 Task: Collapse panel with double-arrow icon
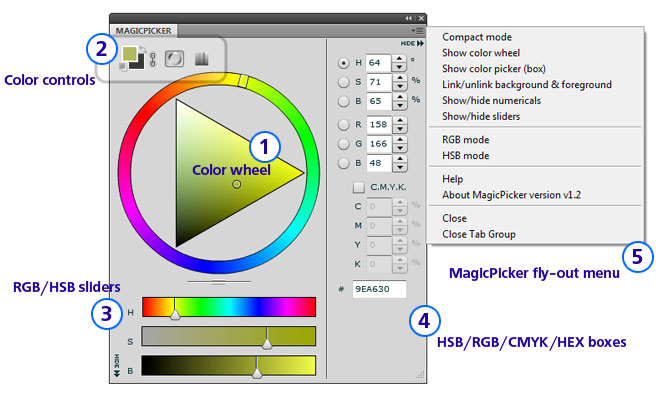pyautogui.click(x=408, y=18)
